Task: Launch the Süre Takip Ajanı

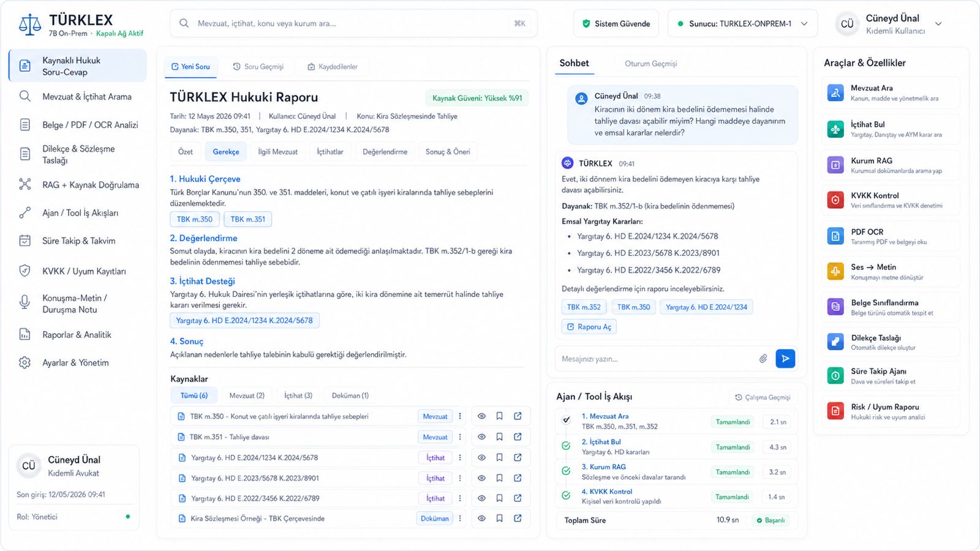Action: tap(891, 375)
